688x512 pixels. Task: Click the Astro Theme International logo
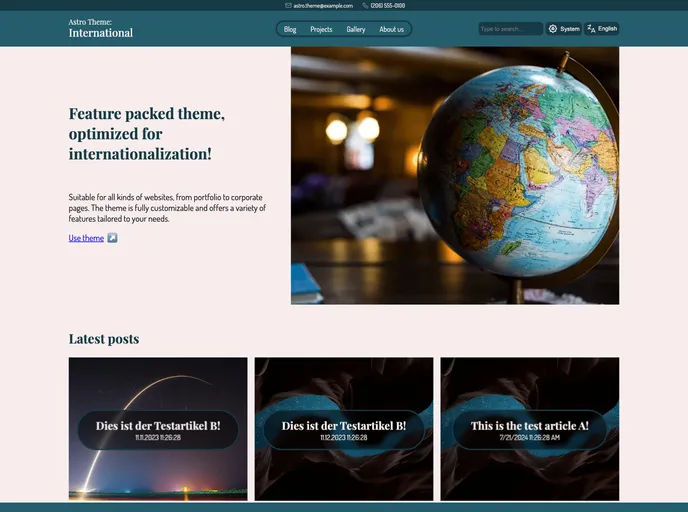point(100,28)
